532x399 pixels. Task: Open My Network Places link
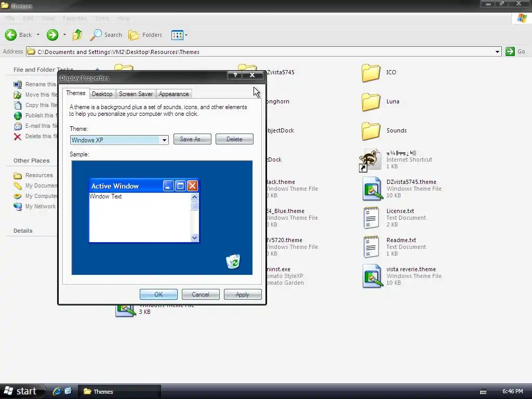pyautogui.click(x=35, y=206)
